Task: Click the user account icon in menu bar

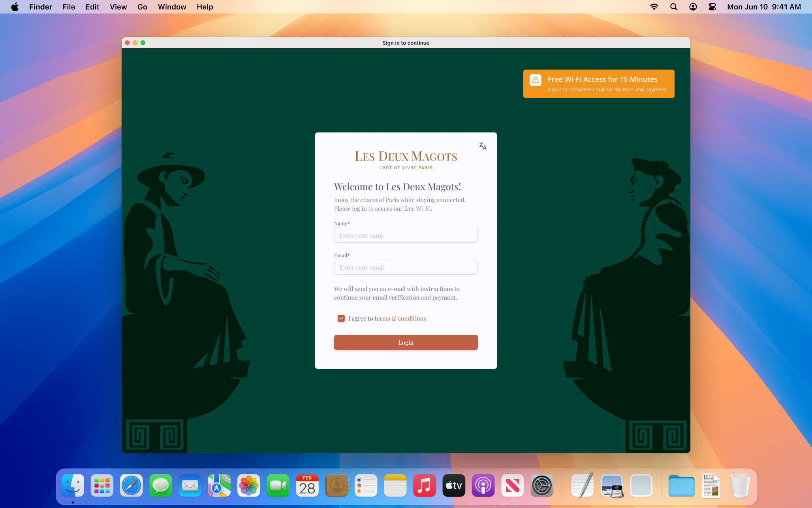Action: pyautogui.click(x=693, y=7)
